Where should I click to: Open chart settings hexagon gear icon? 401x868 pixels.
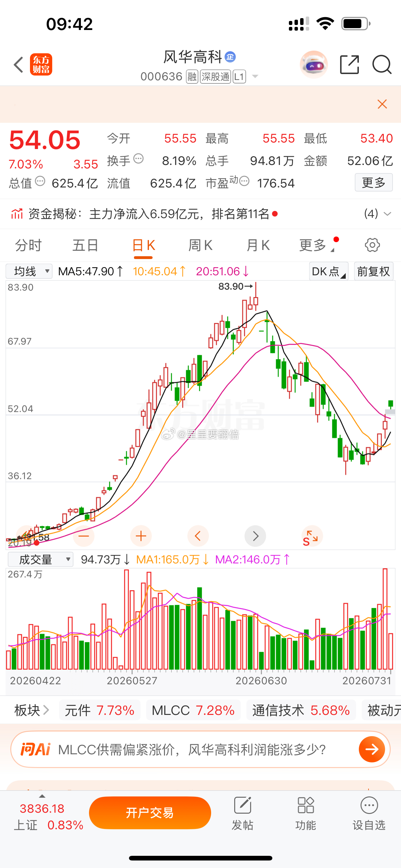[372, 245]
